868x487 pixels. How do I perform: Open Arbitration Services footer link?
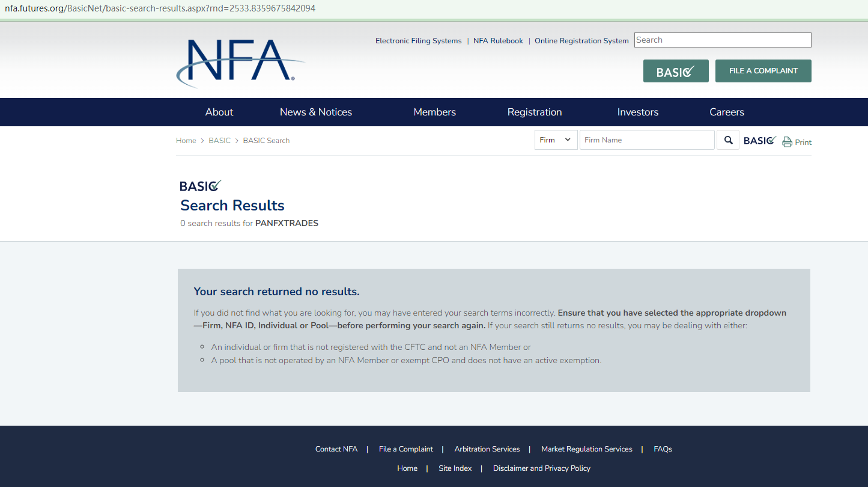point(487,449)
